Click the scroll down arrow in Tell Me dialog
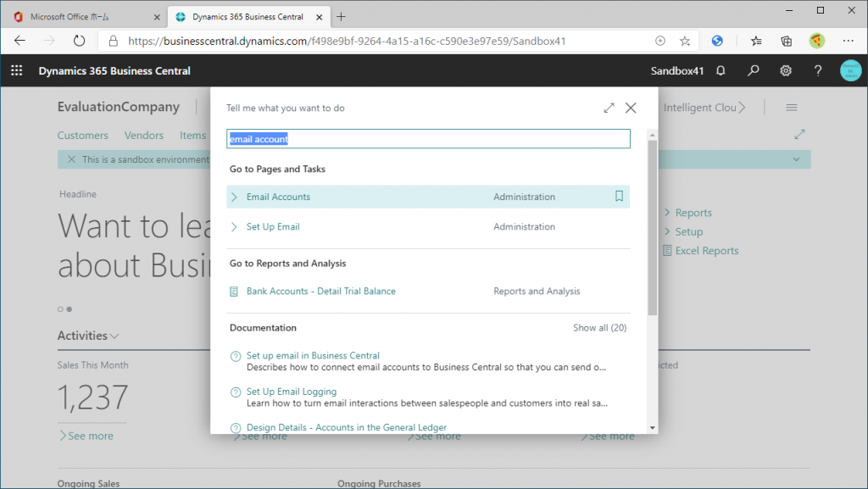The width and height of the screenshot is (868, 489). (652, 428)
